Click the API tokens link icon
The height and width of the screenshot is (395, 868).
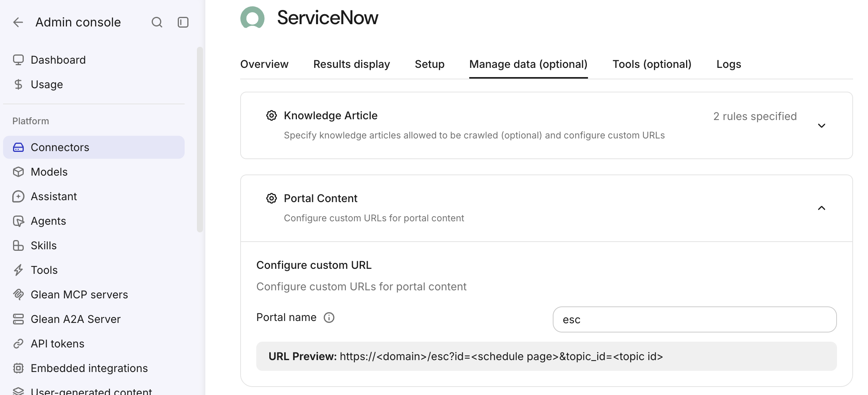click(18, 344)
